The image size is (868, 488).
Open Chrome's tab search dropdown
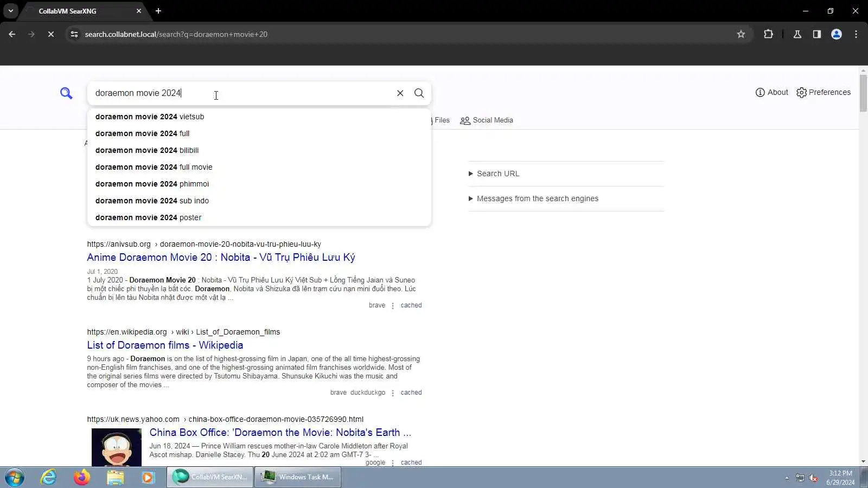coord(10,11)
